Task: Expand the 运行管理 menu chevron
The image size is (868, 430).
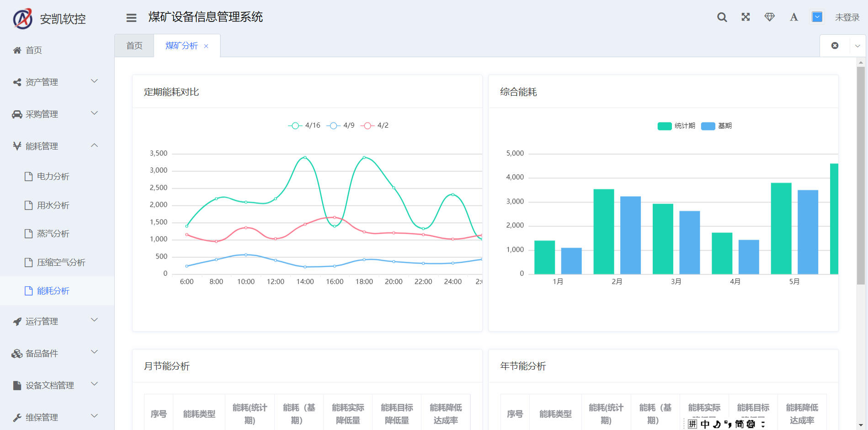Action: [x=95, y=320]
